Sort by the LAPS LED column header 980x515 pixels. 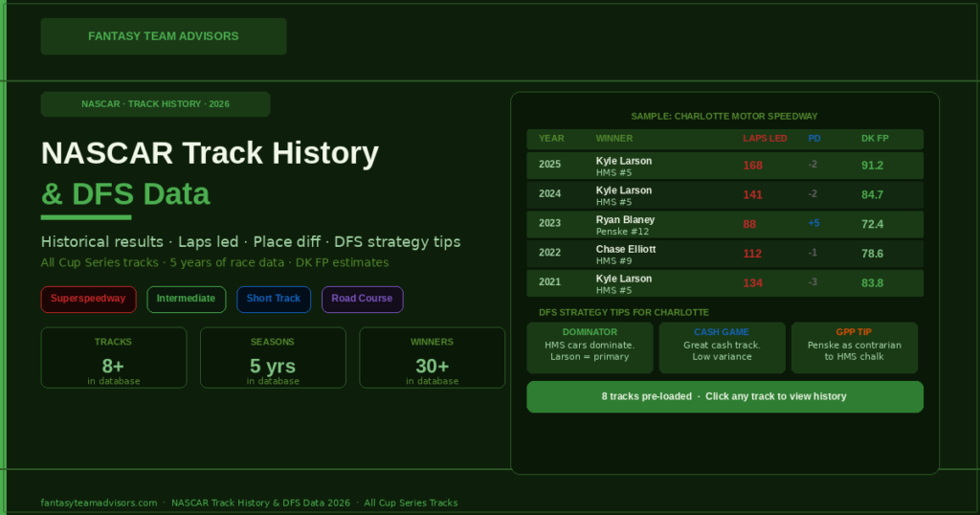(x=765, y=139)
